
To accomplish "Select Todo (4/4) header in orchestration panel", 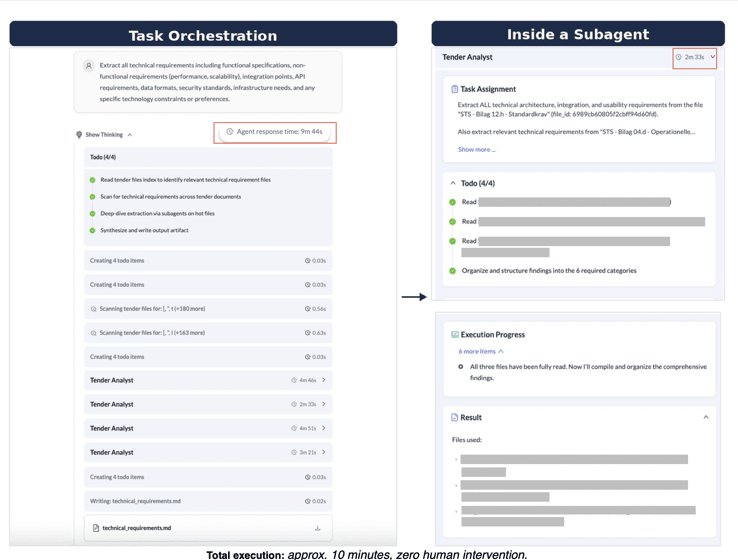I will coord(208,157).
